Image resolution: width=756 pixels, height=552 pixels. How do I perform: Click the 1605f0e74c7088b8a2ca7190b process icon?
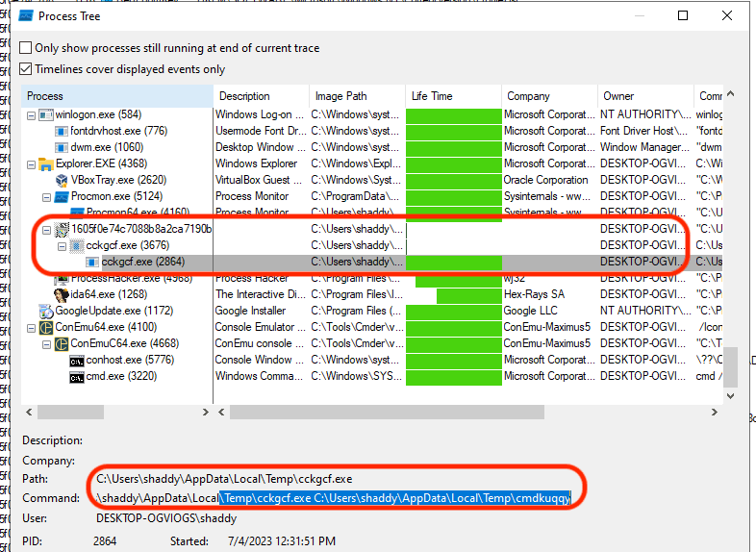coord(62,230)
